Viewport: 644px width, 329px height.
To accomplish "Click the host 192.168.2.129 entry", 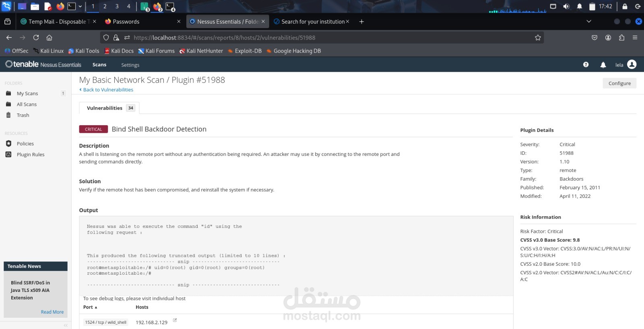I will pos(151,323).
